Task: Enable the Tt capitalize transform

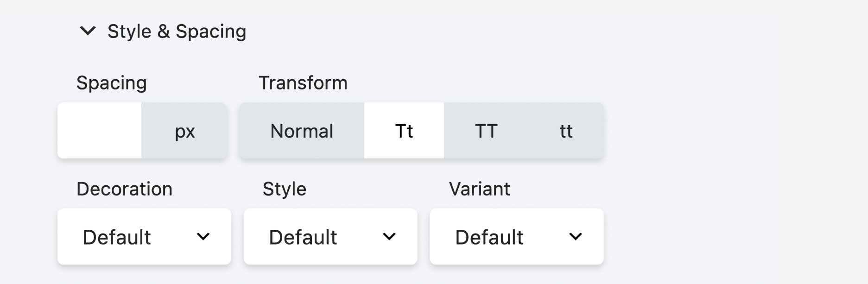Action: click(x=405, y=131)
